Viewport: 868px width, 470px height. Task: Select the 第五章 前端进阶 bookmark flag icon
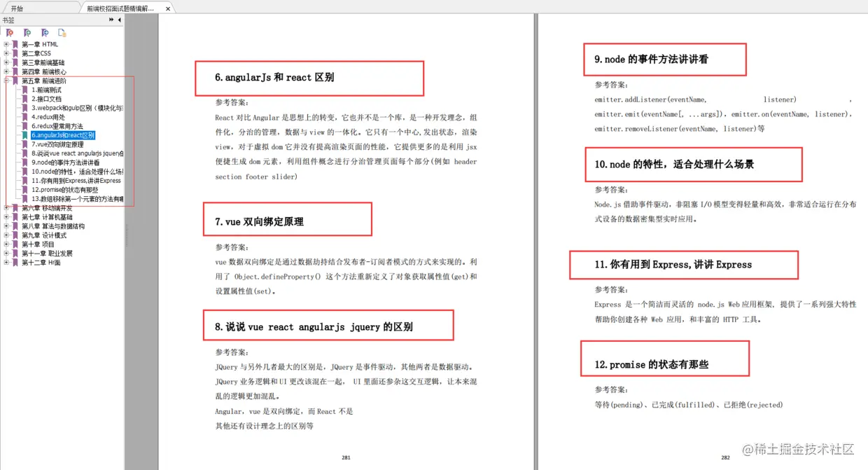pyautogui.click(x=15, y=81)
